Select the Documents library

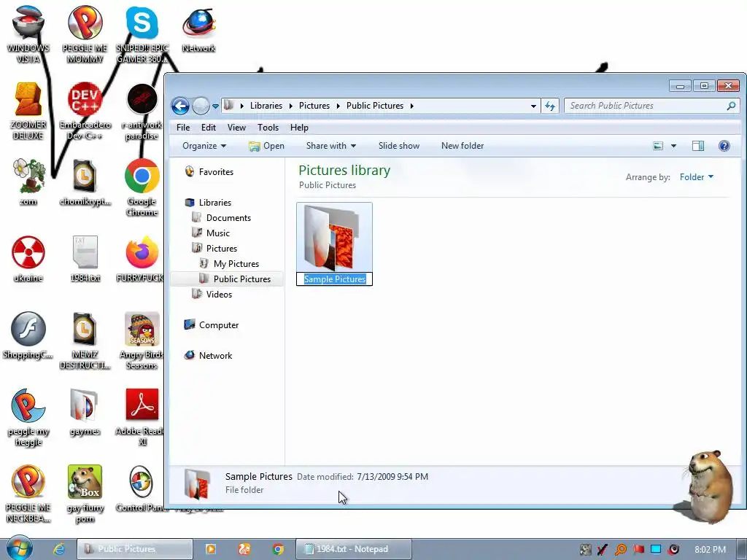coord(221,217)
